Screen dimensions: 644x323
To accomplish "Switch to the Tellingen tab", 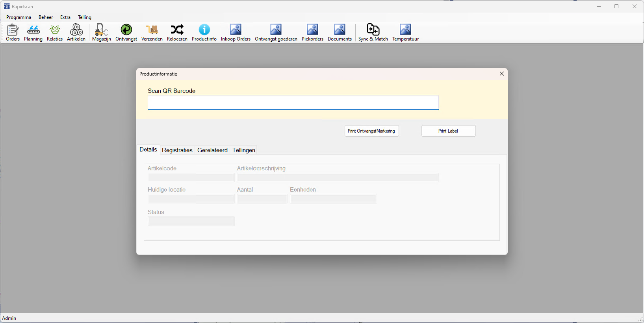I will point(244,150).
